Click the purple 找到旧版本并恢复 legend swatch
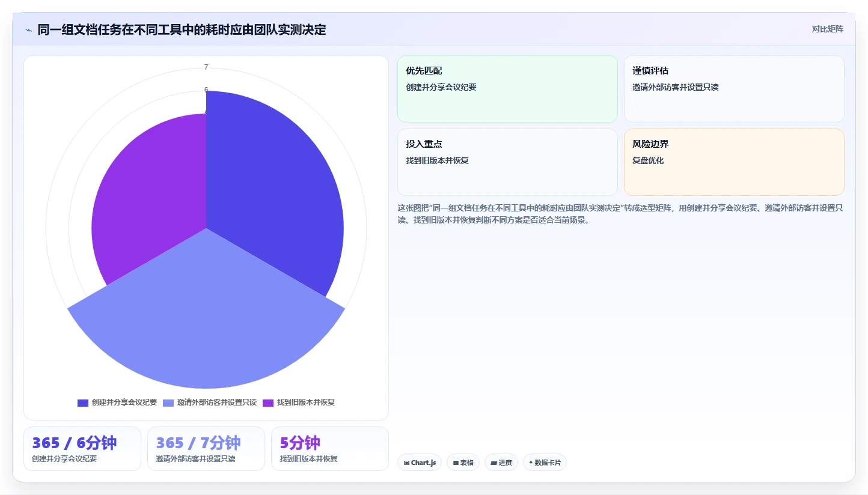868x495 pixels. (x=268, y=402)
